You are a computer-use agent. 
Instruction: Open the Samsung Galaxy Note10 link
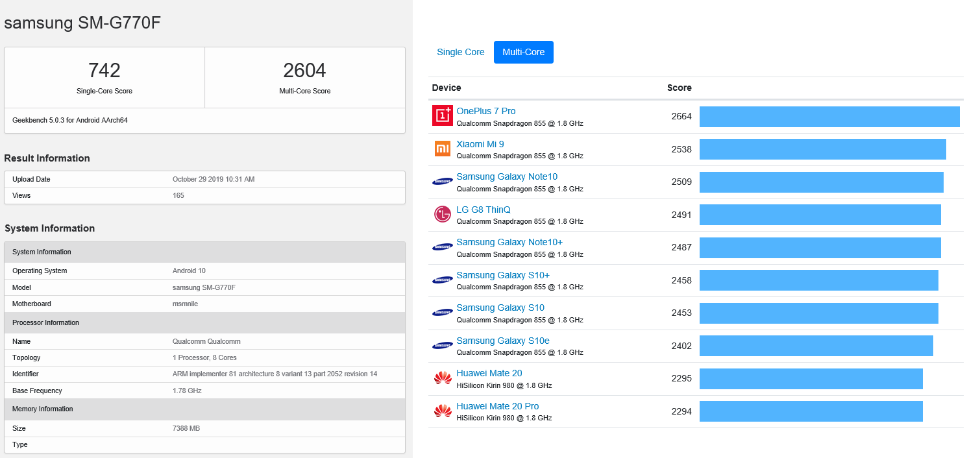(507, 176)
